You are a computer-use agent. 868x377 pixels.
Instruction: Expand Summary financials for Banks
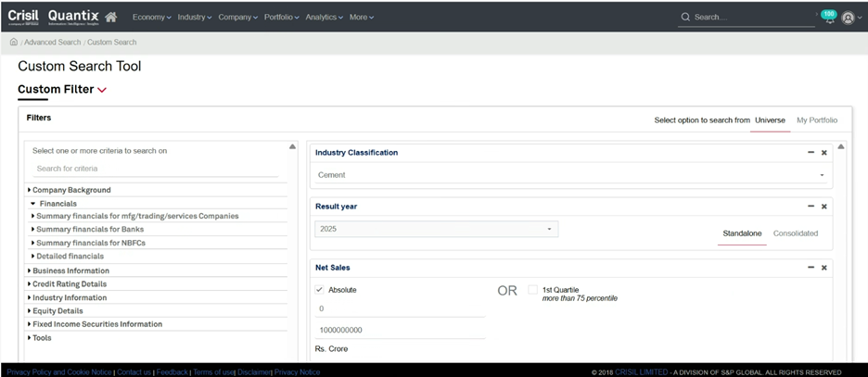(x=89, y=230)
